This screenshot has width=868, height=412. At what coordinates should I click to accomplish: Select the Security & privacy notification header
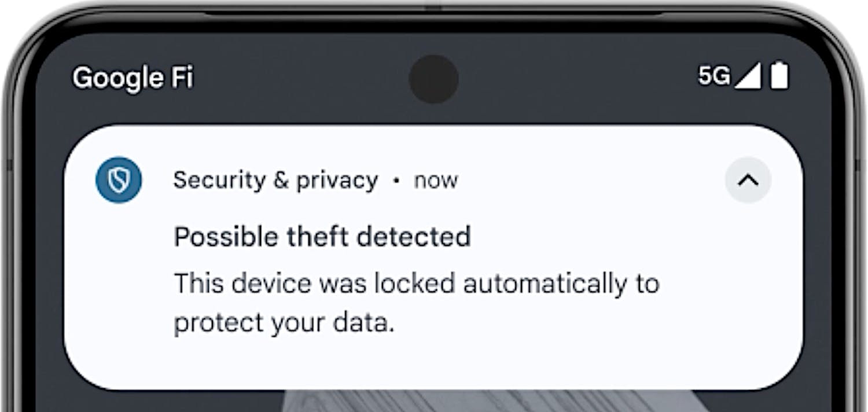(x=275, y=180)
